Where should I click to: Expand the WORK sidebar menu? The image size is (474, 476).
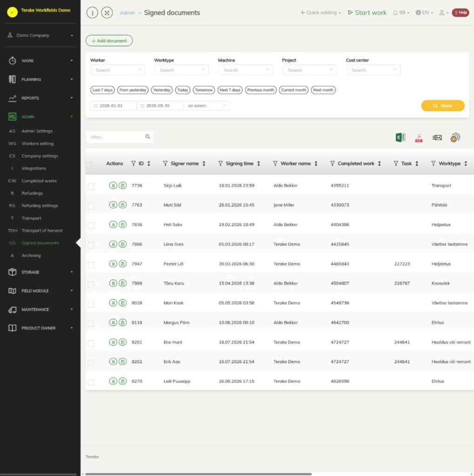[x=40, y=61]
